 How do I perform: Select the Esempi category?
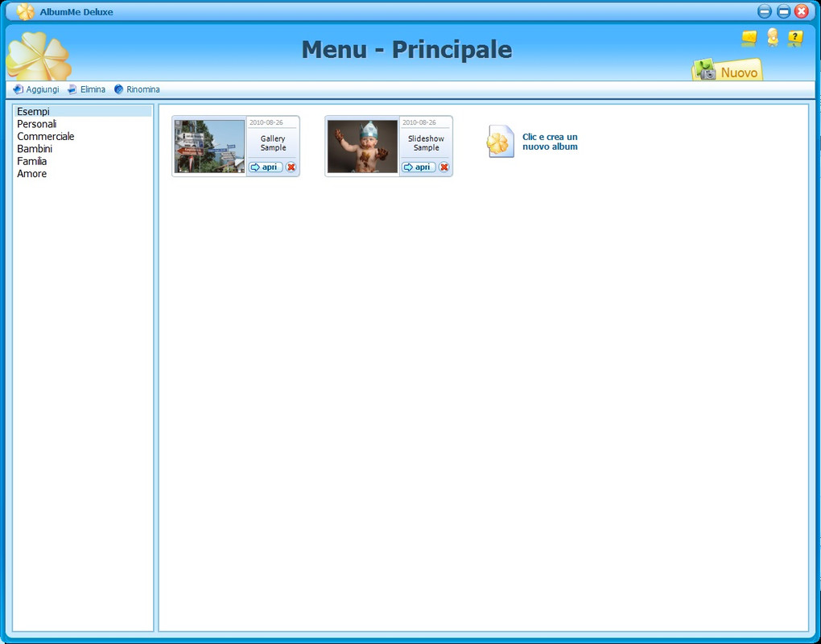tap(83, 112)
